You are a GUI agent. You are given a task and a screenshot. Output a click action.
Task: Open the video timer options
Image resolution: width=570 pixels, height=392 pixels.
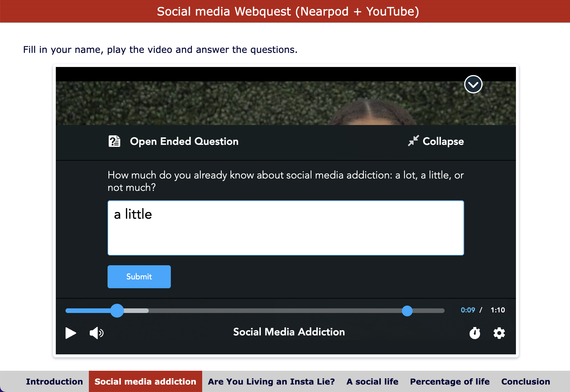pyautogui.click(x=475, y=333)
